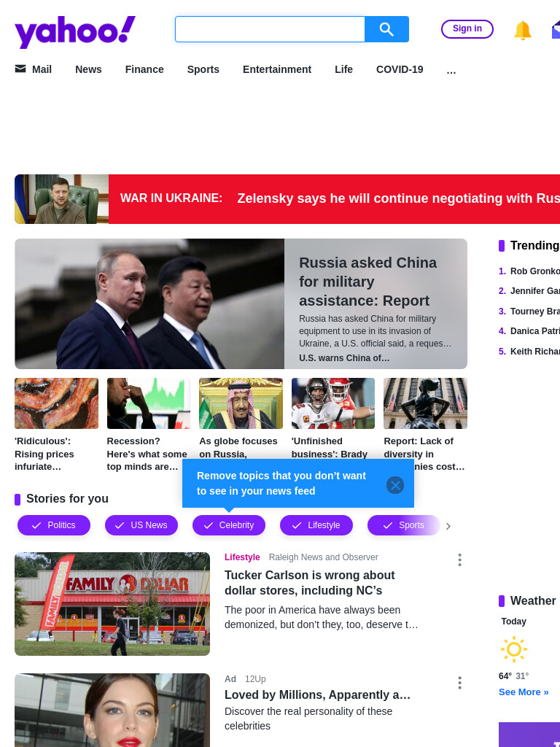Image resolution: width=560 pixels, height=747 pixels.
Task: Click Recession? top minds headline text
Action: [147, 454]
